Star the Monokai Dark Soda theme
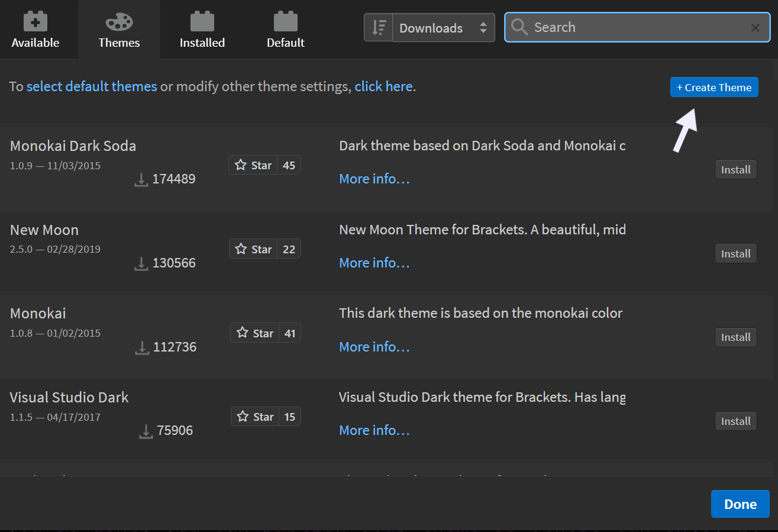The width and height of the screenshot is (778, 532). (253, 165)
